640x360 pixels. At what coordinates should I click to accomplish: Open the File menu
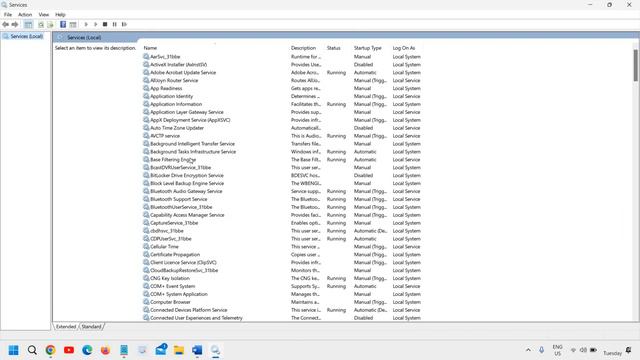(8, 15)
